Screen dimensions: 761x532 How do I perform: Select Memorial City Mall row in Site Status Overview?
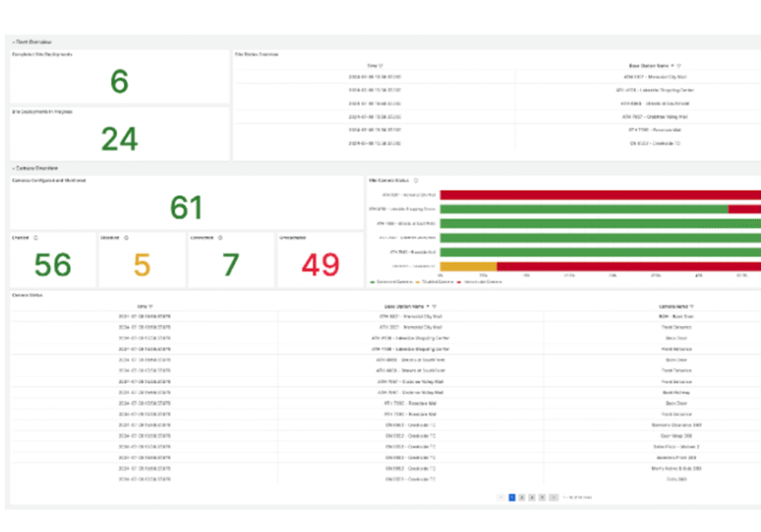tap(498, 78)
